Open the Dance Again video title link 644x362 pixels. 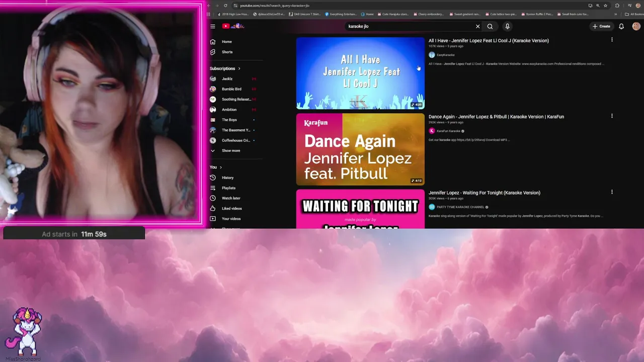point(496,117)
